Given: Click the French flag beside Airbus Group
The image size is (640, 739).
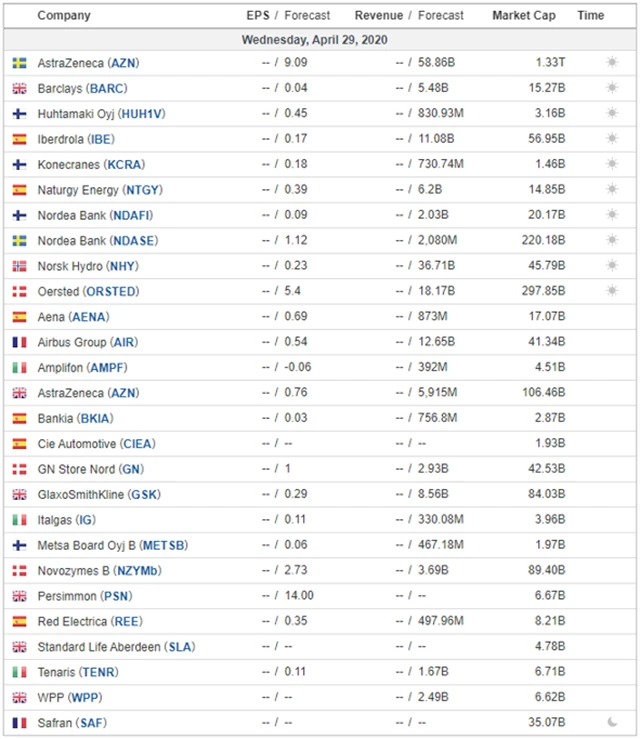Looking at the screenshot, I should click(19, 342).
